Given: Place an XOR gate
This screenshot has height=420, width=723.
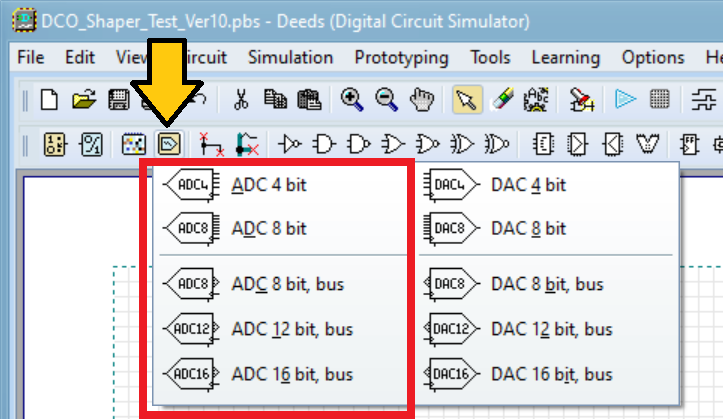Looking at the screenshot, I should click(462, 144).
